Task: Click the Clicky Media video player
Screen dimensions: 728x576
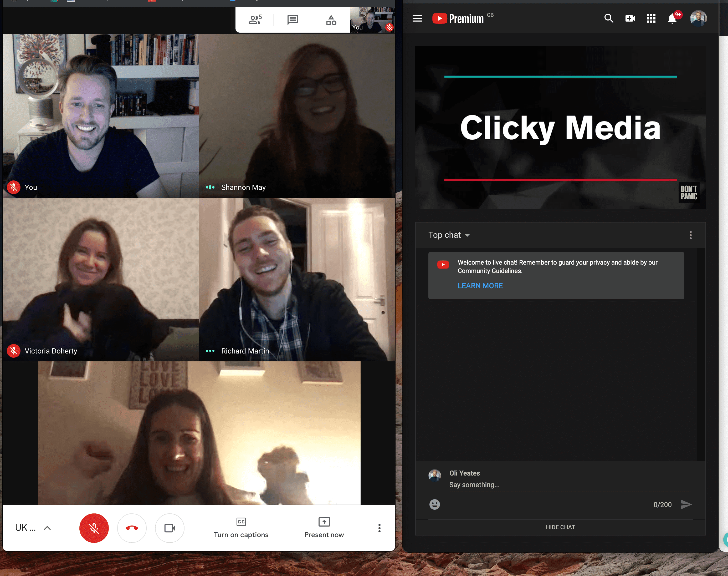Action: pyautogui.click(x=560, y=128)
